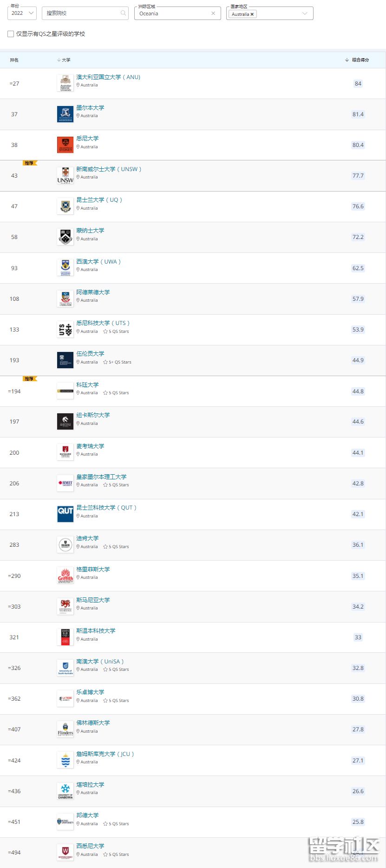The width and height of the screenshot is (386, 868).
Task: Open the 昆士兰大学 (UQ) link
Action: coord(99,200)
